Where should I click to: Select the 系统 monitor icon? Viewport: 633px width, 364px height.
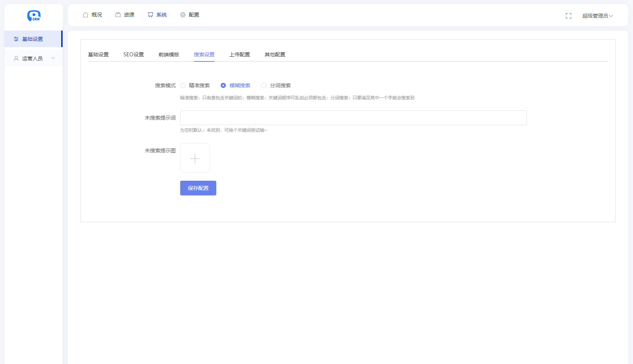click(x=150, y=14)
